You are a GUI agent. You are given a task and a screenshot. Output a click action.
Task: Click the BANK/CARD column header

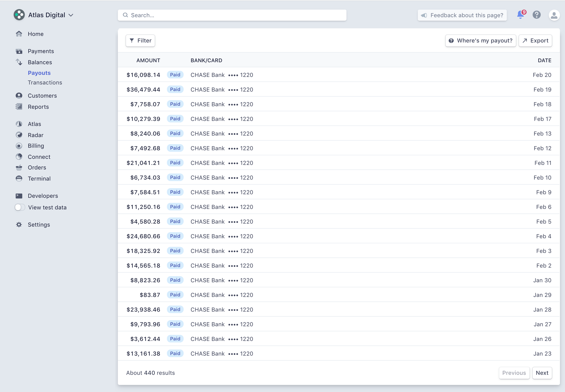[x=206, y=60]
